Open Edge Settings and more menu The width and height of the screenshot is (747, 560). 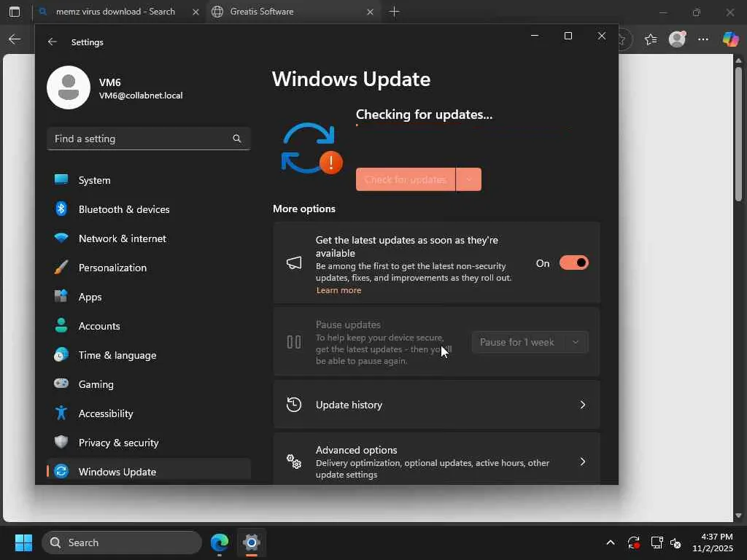pos(703,39)
